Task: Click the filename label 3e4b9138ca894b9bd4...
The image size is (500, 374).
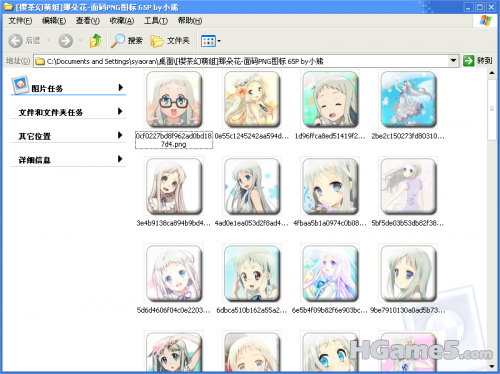Action: click(174, 223)
